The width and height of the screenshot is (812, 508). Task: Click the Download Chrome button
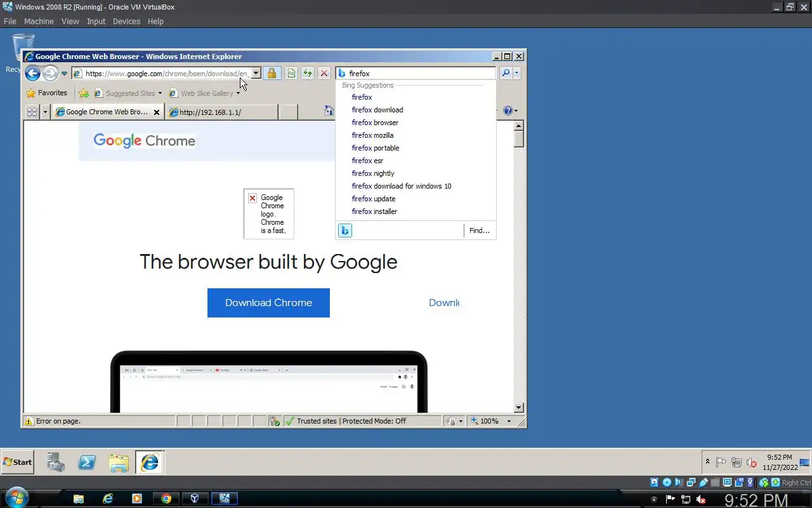click(268, 303)
